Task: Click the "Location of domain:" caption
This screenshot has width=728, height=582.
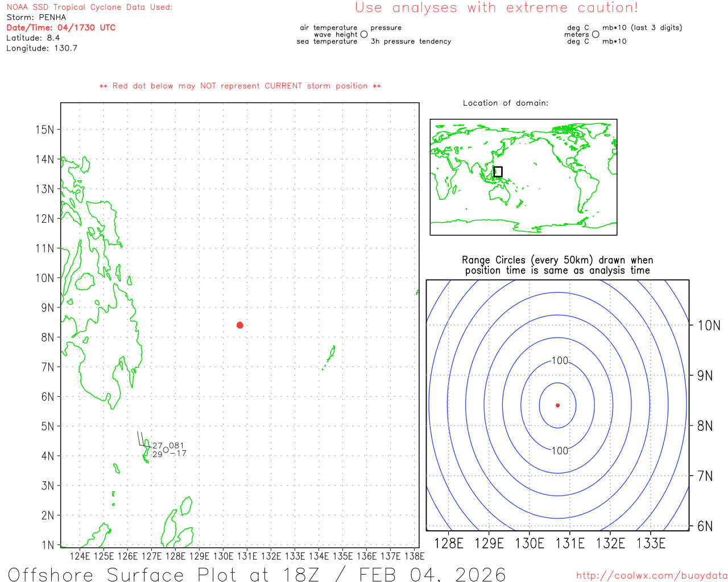Action: (x=506, y=103)
